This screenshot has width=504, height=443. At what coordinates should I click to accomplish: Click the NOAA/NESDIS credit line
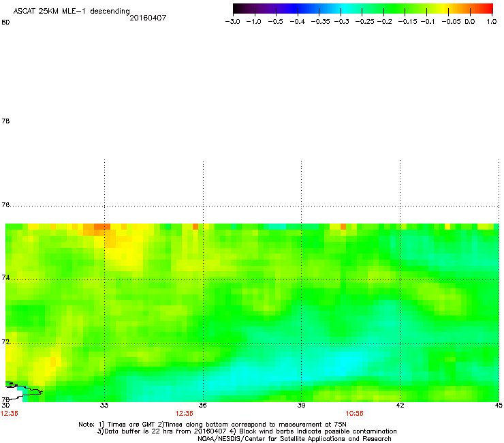tap(294, 439)
